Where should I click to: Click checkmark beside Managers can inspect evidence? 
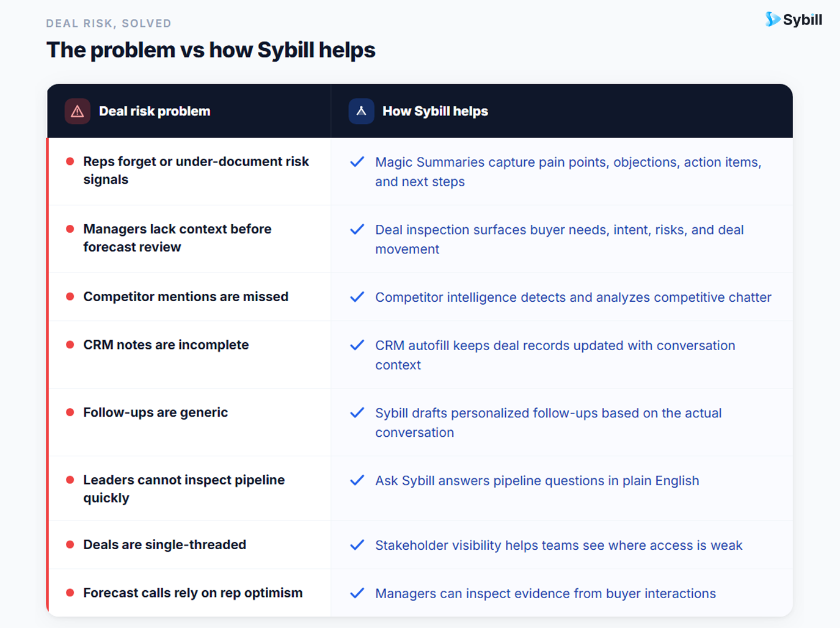pos(357,593)
